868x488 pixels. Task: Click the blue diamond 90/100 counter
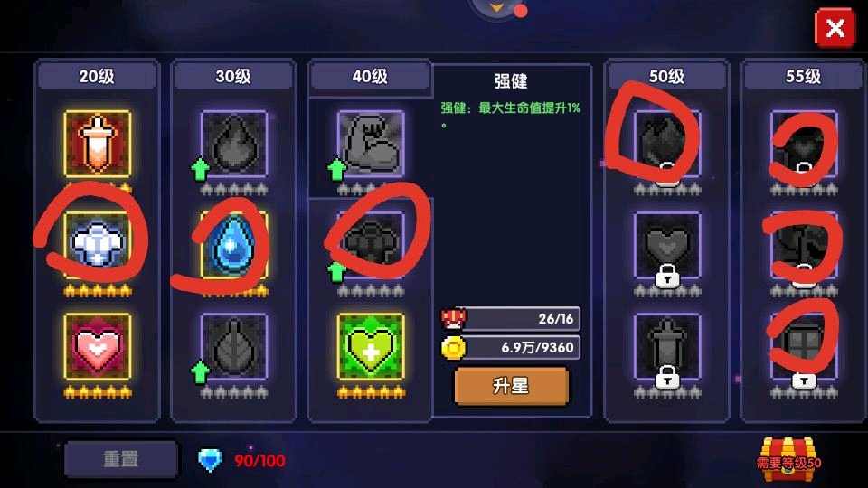[x=242, y=460]
